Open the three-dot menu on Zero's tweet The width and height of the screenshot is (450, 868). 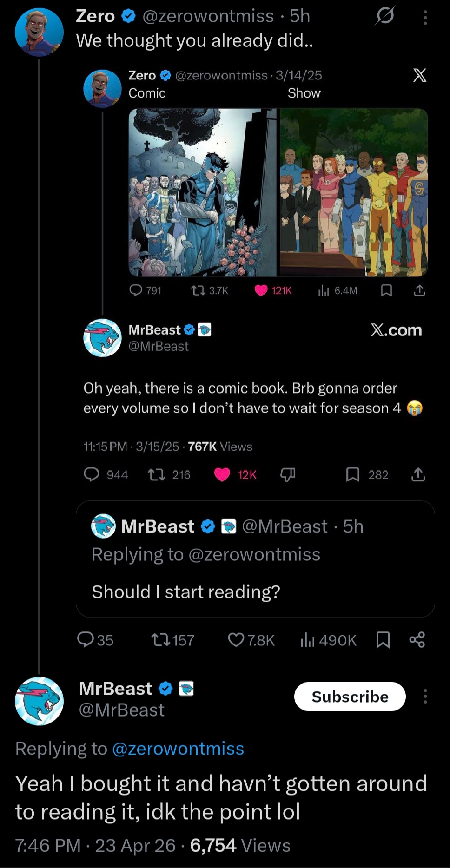tap(425, 18)
